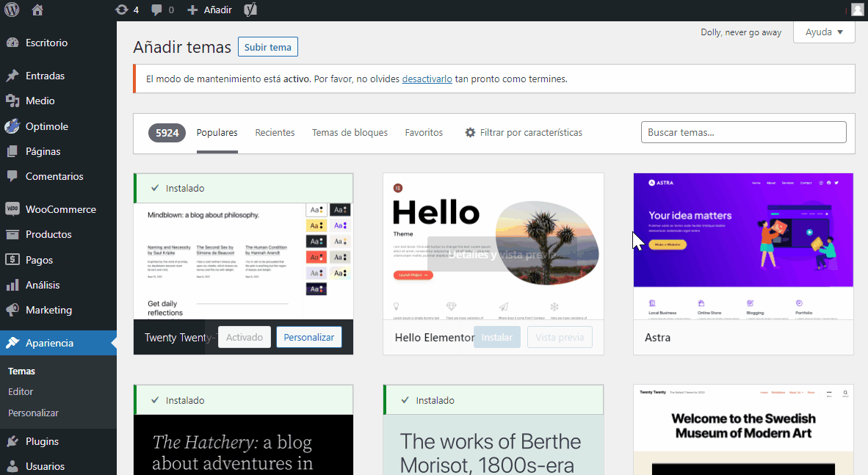
Task: Open Filtrar por características
Action: click(x=524, y=133)
